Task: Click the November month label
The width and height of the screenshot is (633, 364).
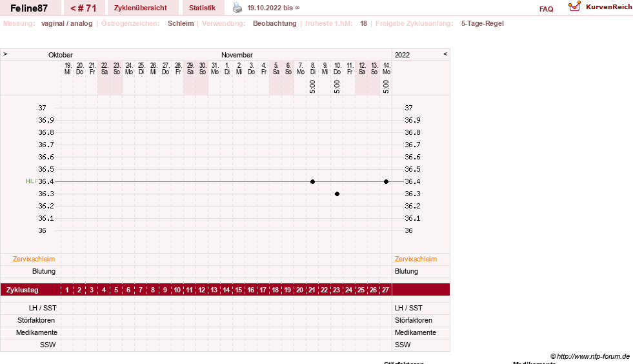Action: [237, 55]
